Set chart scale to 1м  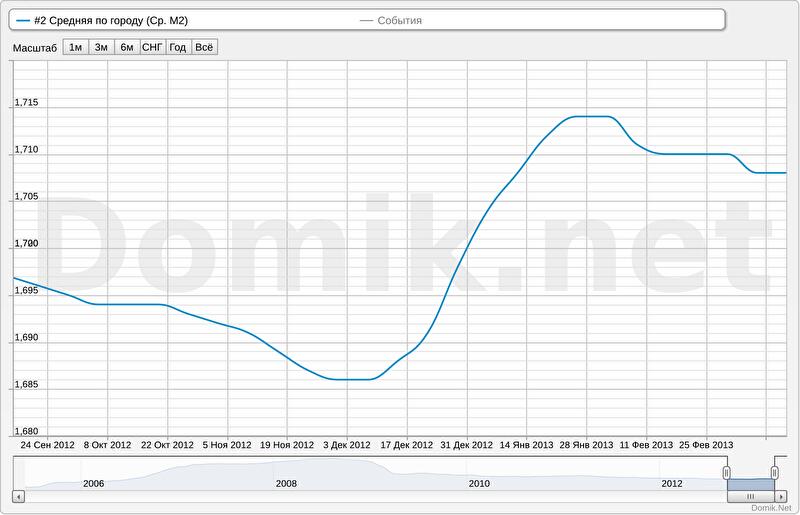point(75,47)
